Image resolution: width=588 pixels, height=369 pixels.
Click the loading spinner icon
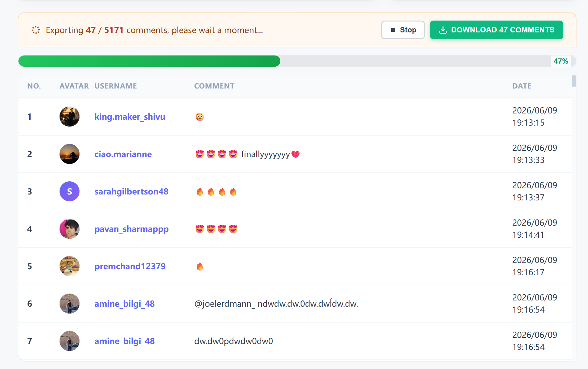point(36,30)
